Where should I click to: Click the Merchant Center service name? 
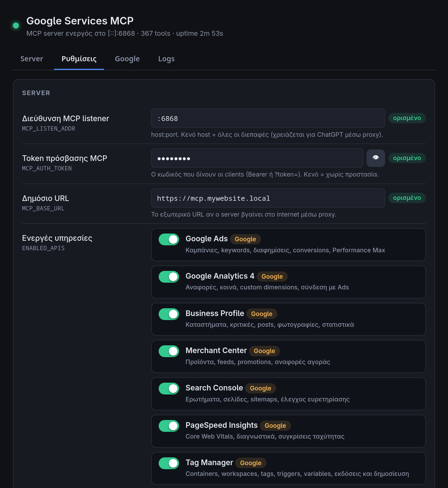[216, 351]
